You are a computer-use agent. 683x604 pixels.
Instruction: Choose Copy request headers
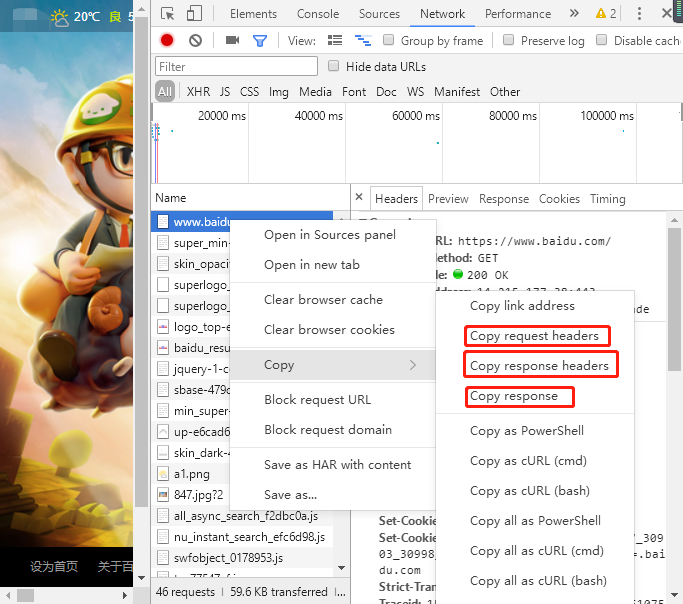coord(535,336)
